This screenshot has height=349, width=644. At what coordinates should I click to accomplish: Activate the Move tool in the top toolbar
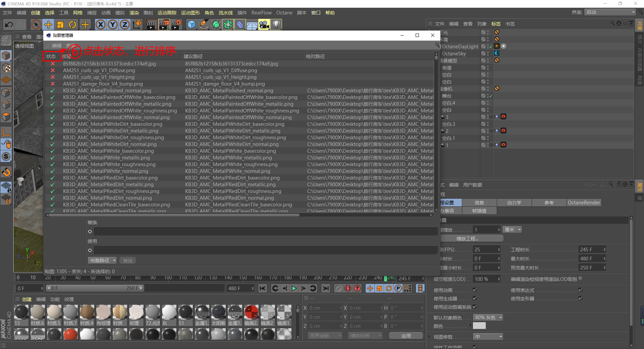point(48,24)
